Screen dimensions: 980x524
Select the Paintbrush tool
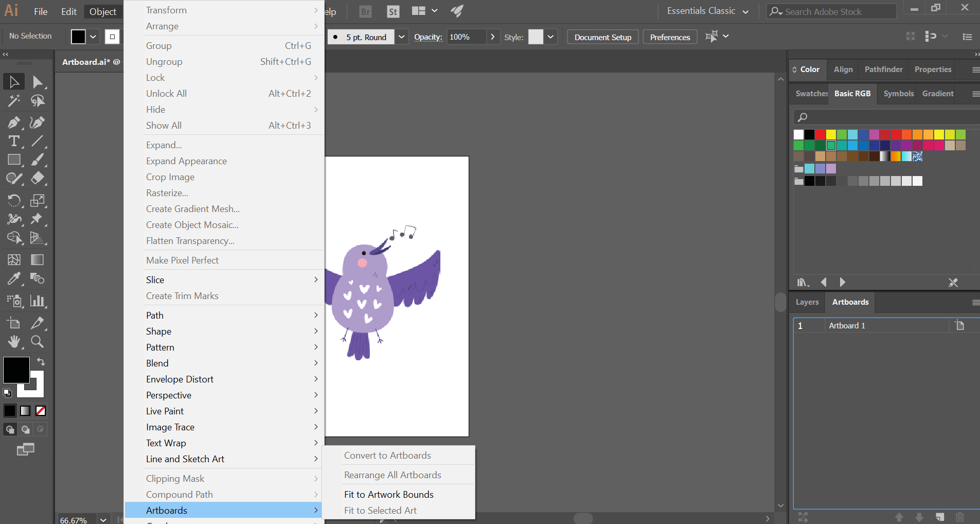coord(37,160)
